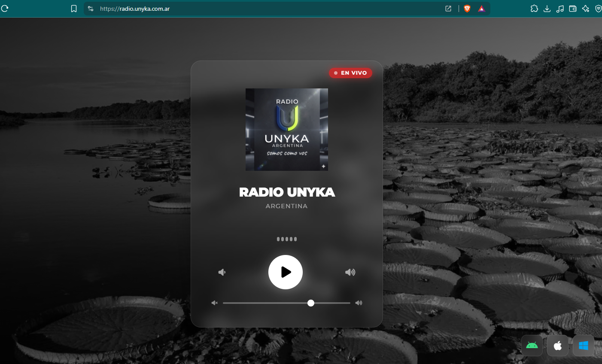Click the ARGENTINA subtitle text
Viewport: 602px width, 364px height.
click(287, 206)
